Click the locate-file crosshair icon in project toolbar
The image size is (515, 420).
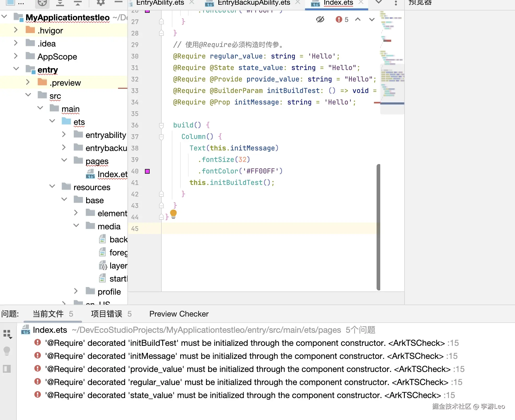(x=42, y=3)
